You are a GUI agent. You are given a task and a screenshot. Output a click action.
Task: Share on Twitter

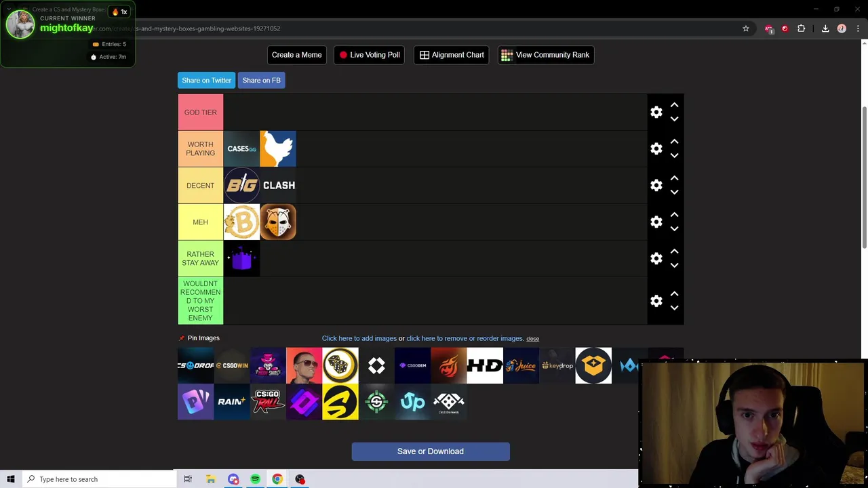206,80
